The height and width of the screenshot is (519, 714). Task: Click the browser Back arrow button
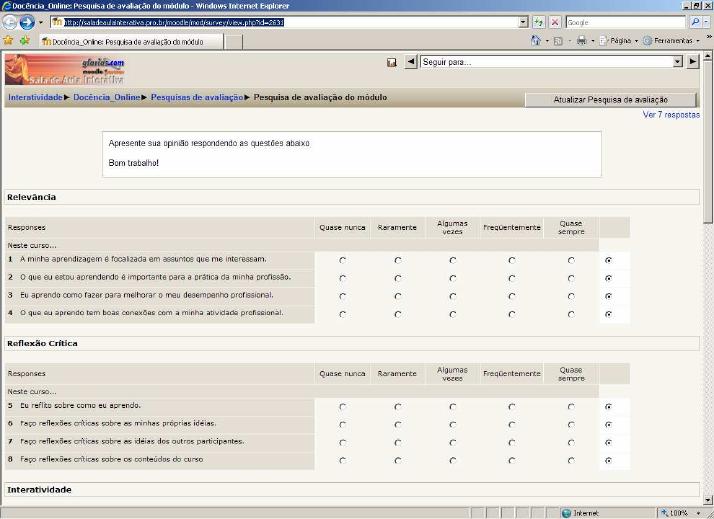[9, 22]
